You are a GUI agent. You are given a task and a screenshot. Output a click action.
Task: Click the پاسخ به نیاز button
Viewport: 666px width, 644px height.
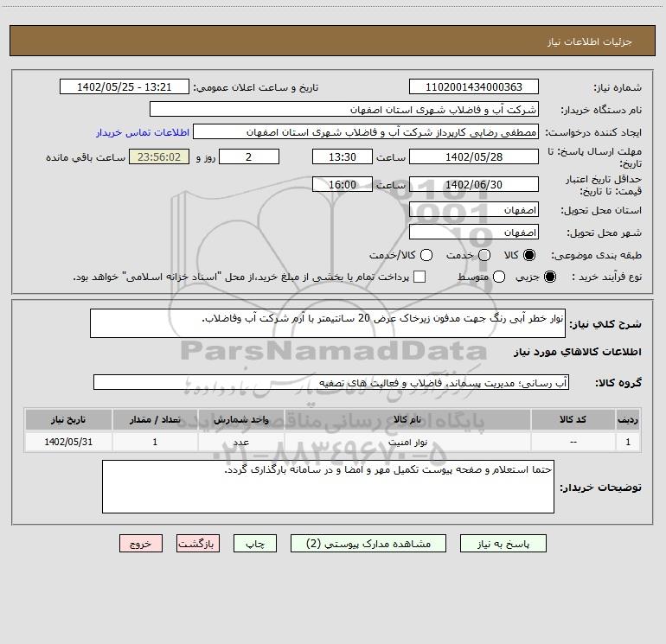click(x=503, y=544)
